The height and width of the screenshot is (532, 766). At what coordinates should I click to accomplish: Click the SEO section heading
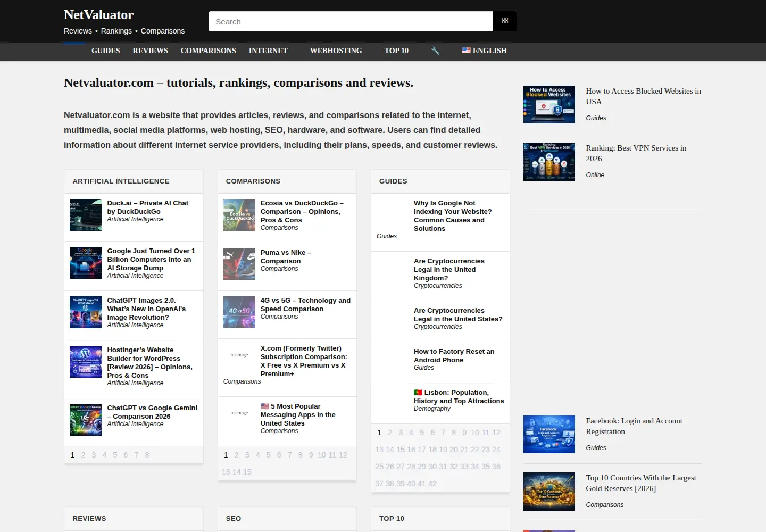pyautogui.click(x=234, y=518)
